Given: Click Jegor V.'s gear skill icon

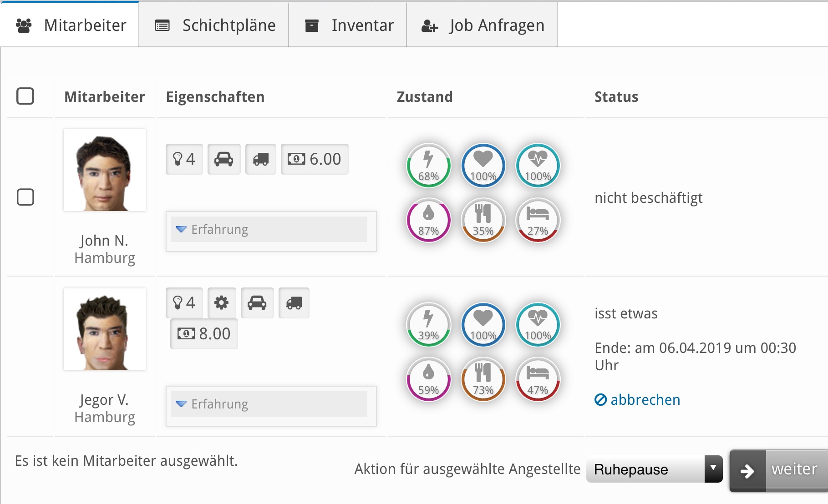Looking at the screenshot, I should [x=222, y=303].
